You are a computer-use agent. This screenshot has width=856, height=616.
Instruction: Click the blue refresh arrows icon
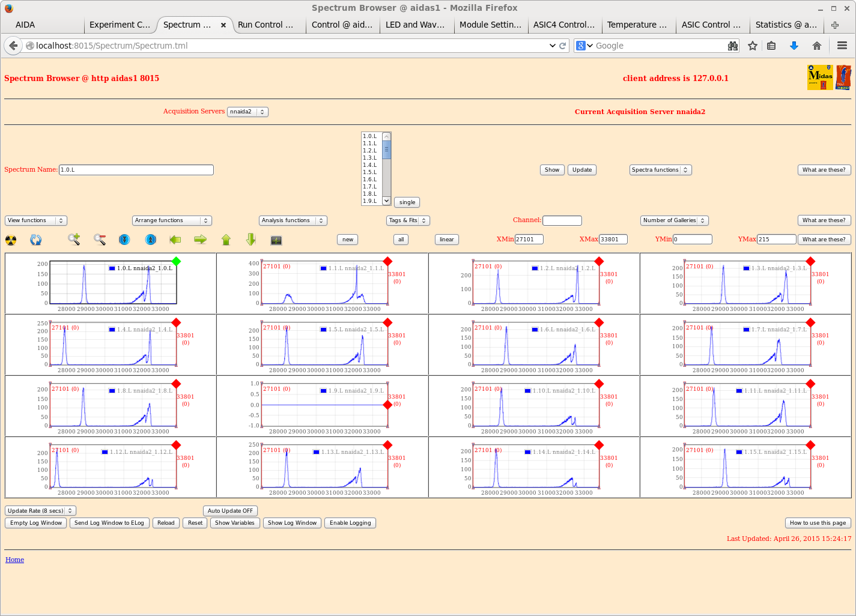click(x=36, y=240)
